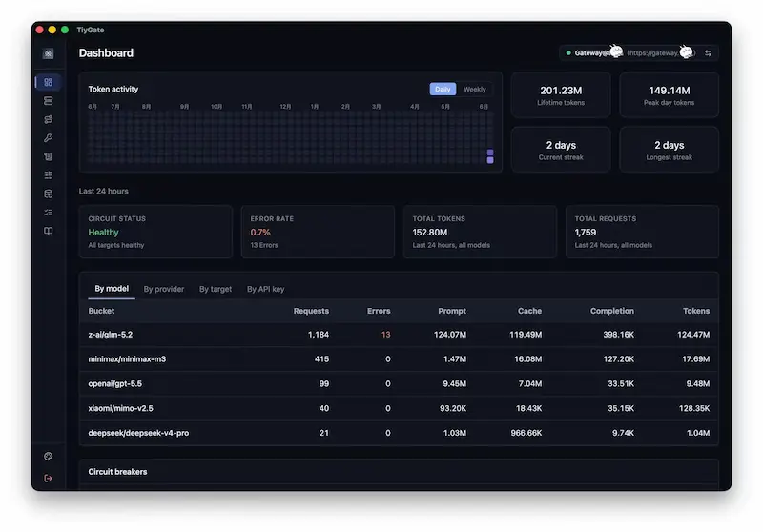The image size is (763, 532).
Task: Switch token activity to Weekly view
Action: tap(474, 89)
